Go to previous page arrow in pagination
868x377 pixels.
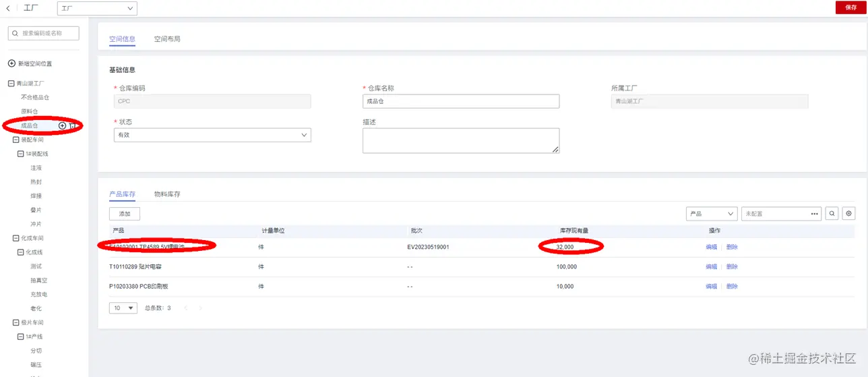click(186, 308)
